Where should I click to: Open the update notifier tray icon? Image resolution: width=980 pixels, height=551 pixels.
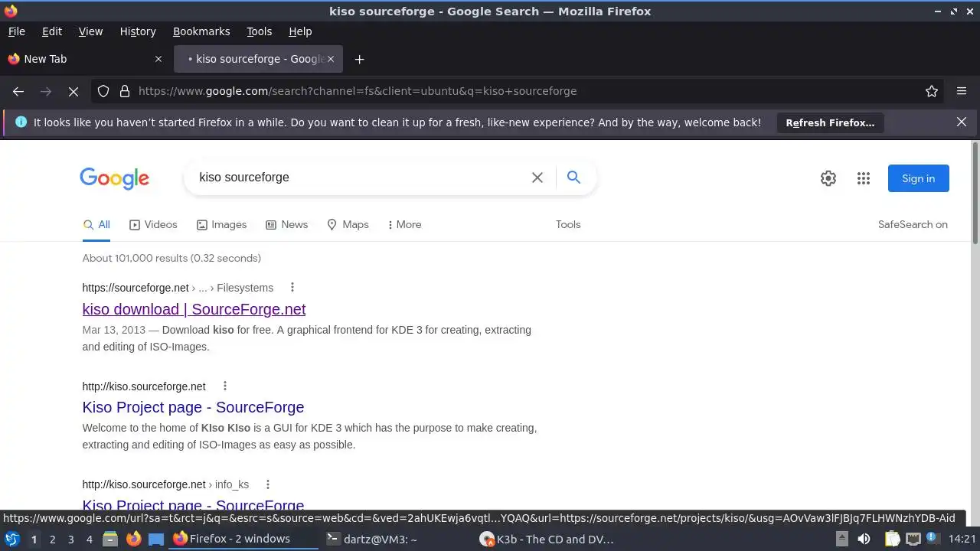[x=933, y=540]
